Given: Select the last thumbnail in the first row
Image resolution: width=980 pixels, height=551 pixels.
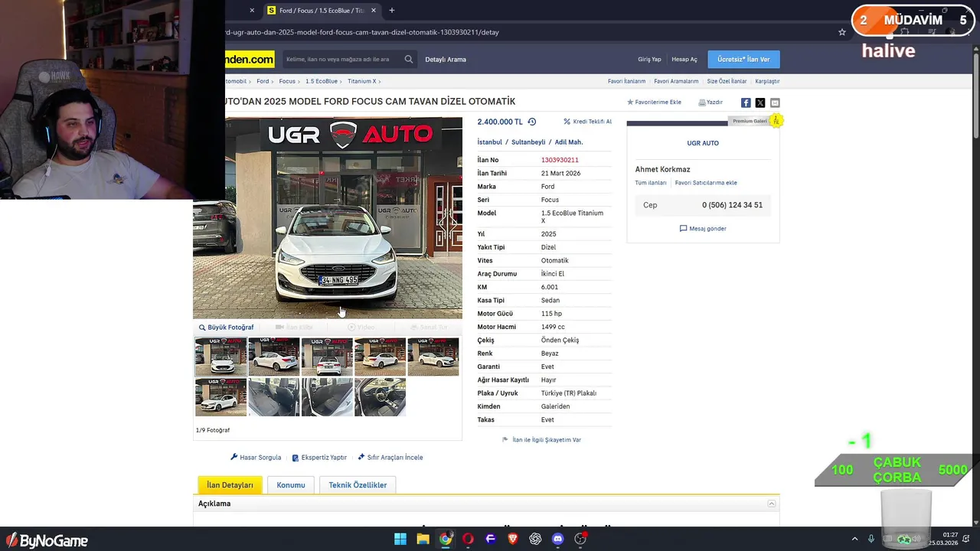Looking at the screenshot, I should click(x=433, y=357).
